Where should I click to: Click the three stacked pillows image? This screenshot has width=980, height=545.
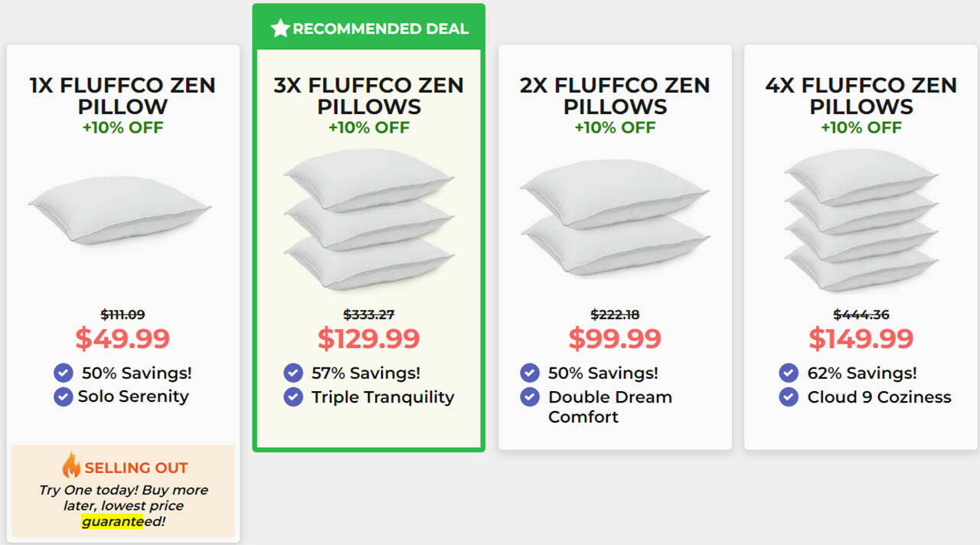click(369, 220)
